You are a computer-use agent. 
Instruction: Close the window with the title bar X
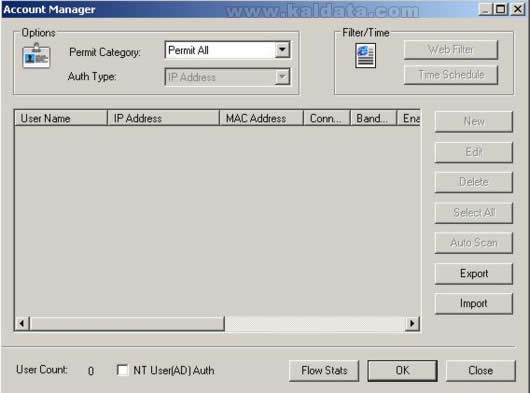click(517, 9)
